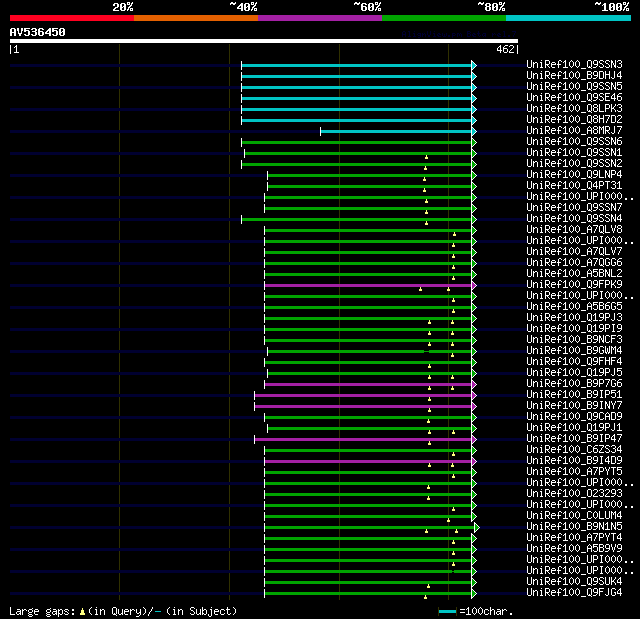Select the UniRef100_Q9FPK9 label

point(574,285)
